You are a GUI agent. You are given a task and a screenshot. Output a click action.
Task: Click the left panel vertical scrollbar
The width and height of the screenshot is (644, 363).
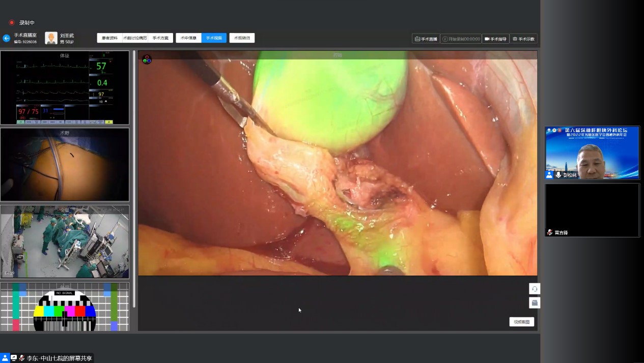tap(134, 178)
